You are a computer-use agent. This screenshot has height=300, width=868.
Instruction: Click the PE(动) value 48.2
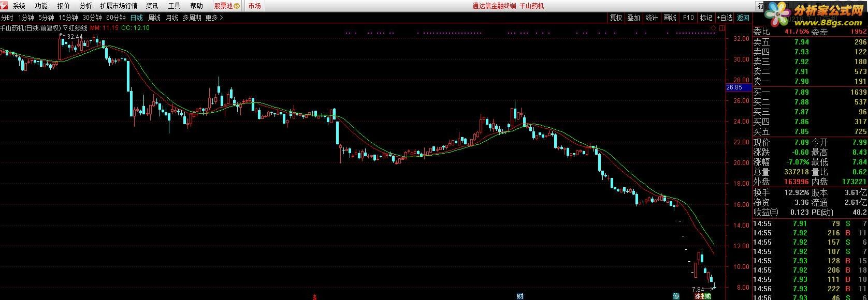click(x=860, y=213)
